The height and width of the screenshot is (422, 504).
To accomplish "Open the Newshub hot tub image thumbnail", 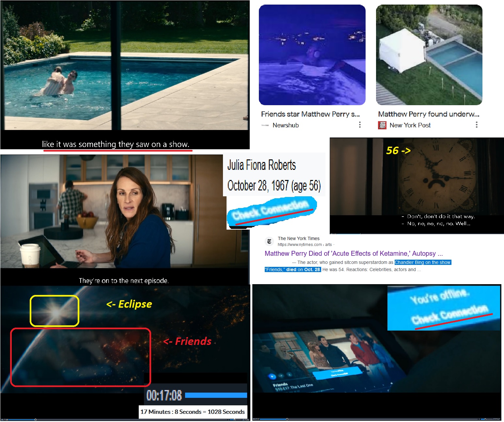I will tap(312, 55).
